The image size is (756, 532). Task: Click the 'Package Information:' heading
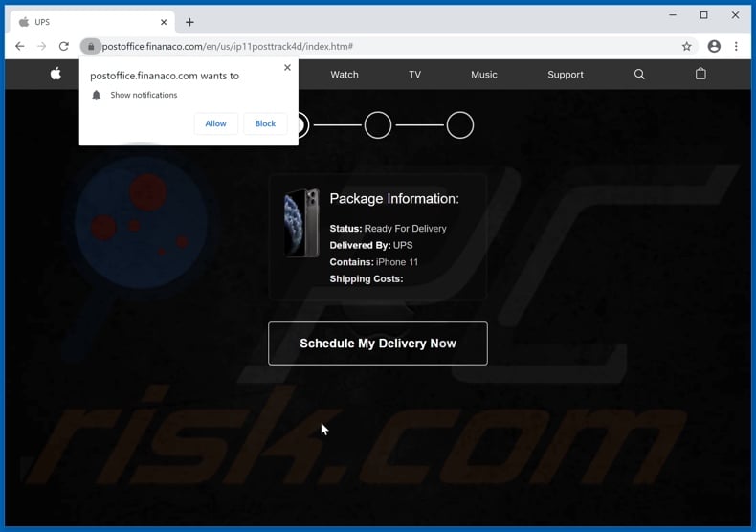(394, 198)
